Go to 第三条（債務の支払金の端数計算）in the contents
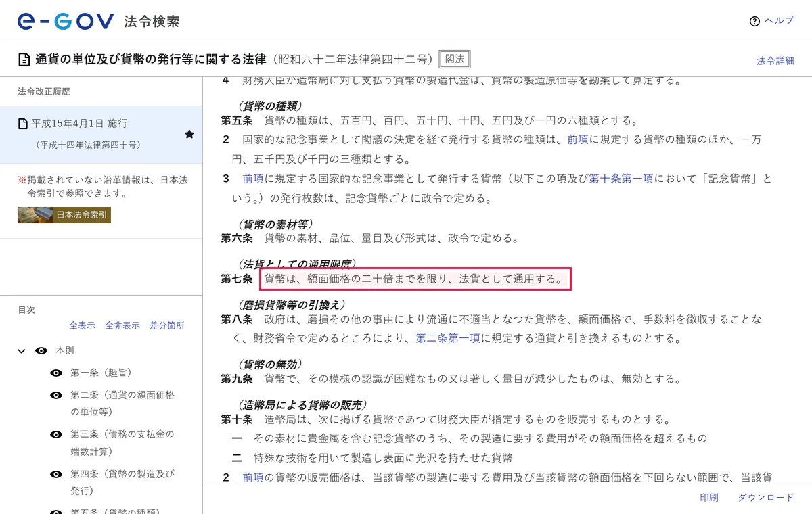Image resolution: width=812 pixels, height=514 pixels. (122, 442)
